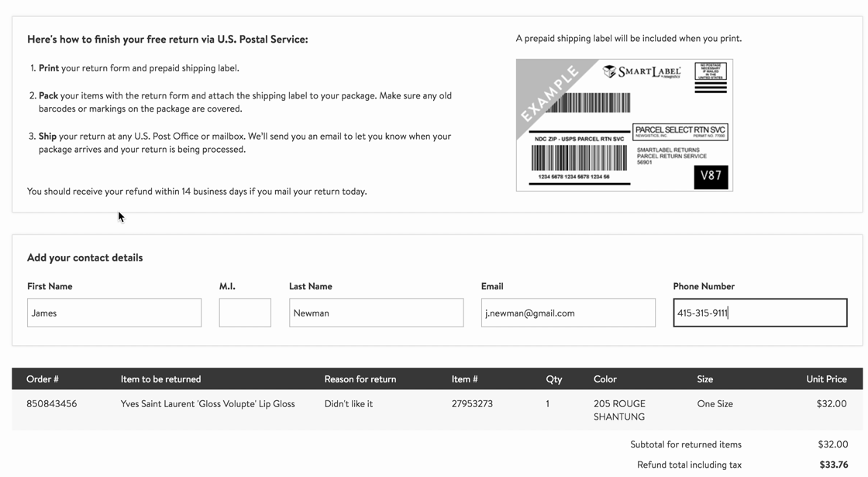Click the First Name input field
The height and width of the screenshot is (477, 868).
(114, 313)
